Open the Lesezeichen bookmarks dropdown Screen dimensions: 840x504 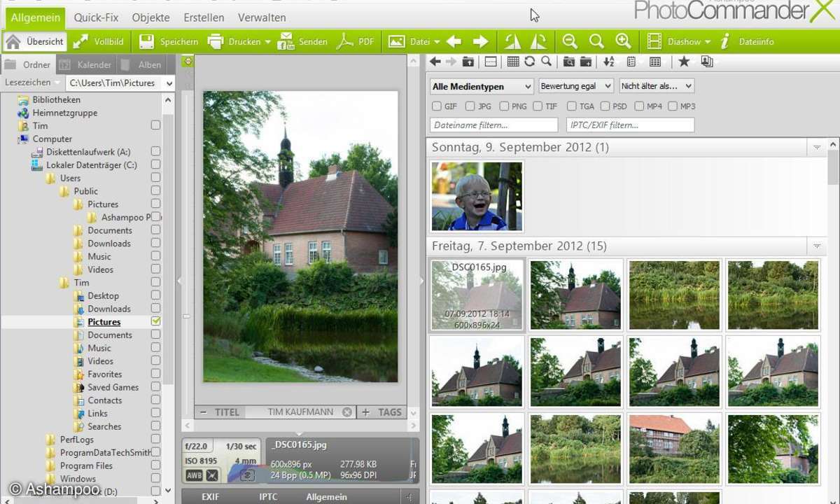coord(33,83)
